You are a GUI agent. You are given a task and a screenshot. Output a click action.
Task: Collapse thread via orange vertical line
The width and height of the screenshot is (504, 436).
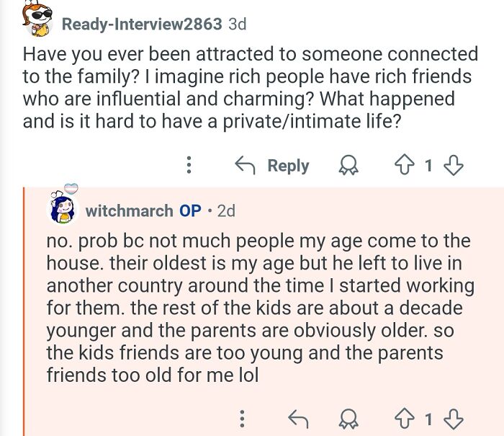(x=24, y=311)
